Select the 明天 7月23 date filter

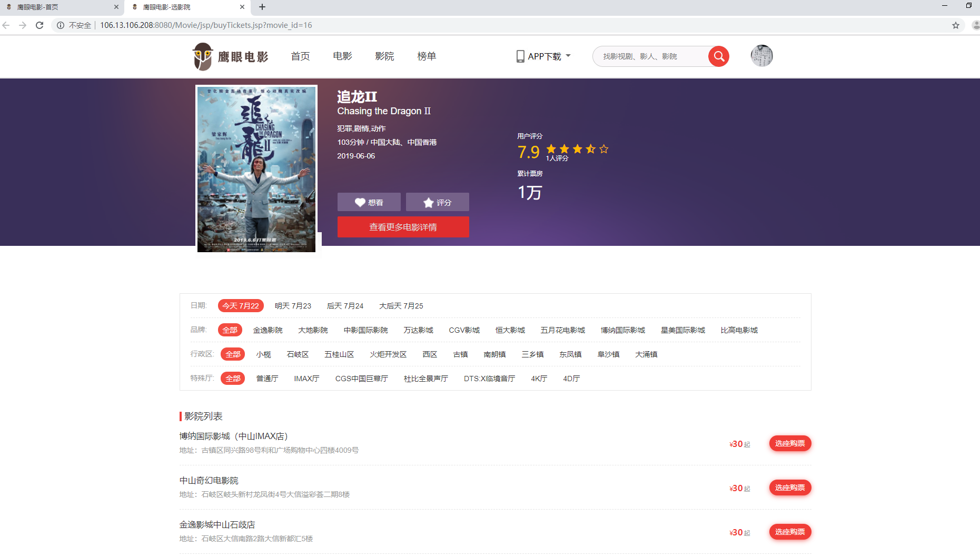point(293,305)
